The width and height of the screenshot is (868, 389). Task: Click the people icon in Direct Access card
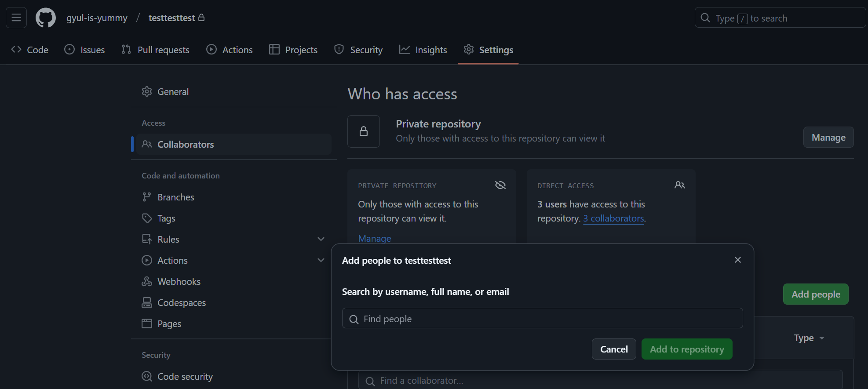coord(680,185)
